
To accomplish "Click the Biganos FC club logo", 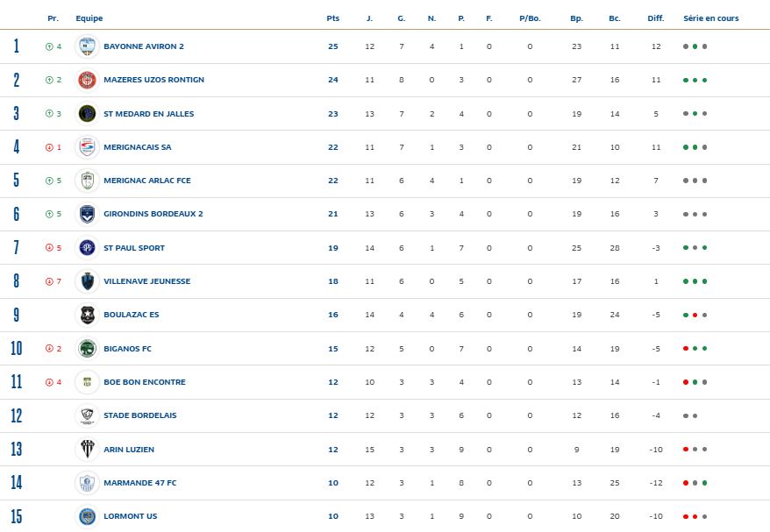I will [x=87, y=349].
